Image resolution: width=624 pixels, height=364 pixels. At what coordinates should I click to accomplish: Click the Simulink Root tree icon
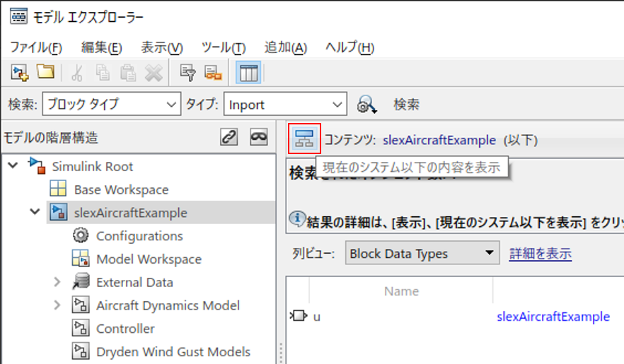(37, 166)
